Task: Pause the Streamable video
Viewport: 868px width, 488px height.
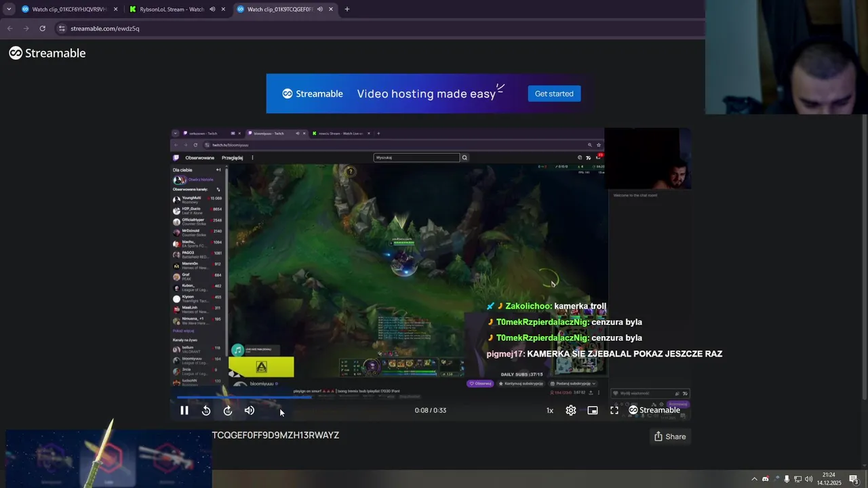Action: [184, 410]
